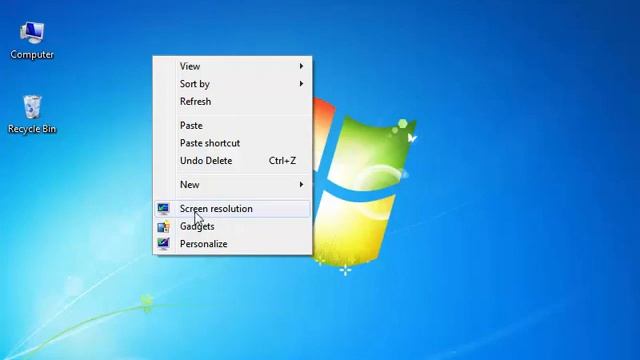The image size is (640, 360).
Task: Choose Personalize from the context menu
Action: [232, 244]
